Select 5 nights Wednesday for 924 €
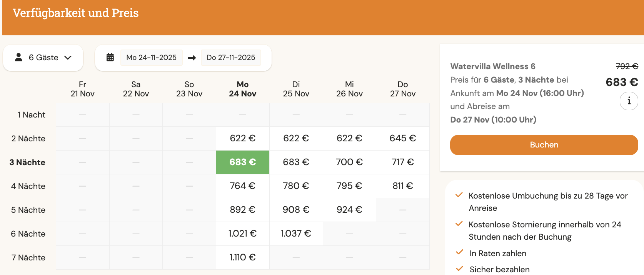The height and width of the screenshot is (275, 644). tap(349, 210)
